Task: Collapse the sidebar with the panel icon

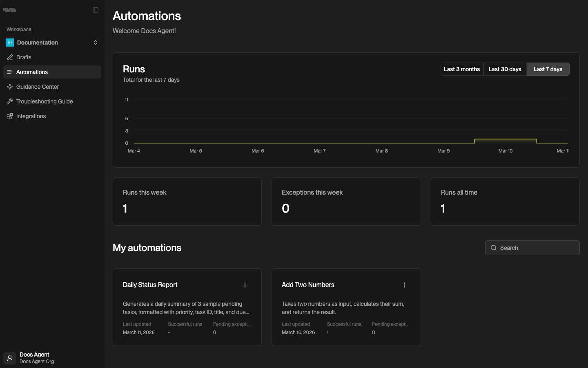Action: click(96, 10)
